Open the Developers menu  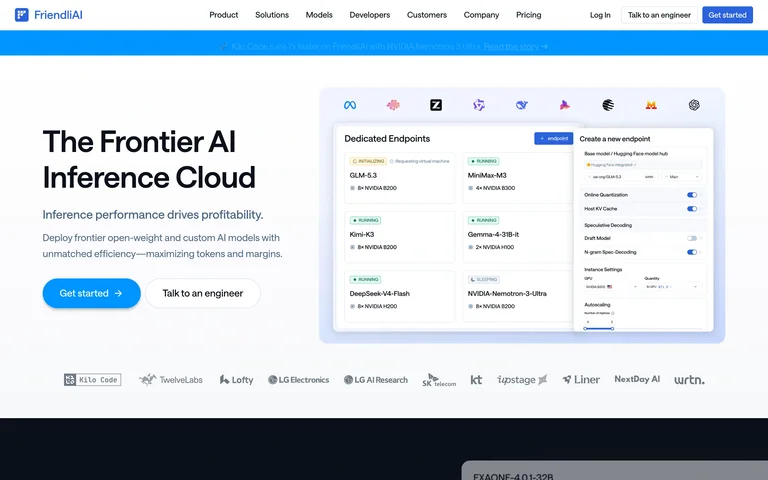370,15
